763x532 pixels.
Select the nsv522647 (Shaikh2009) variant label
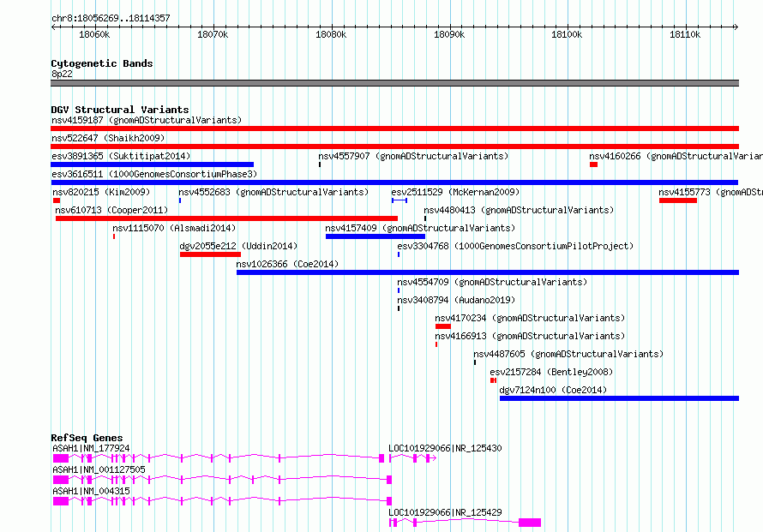(108, 138)
